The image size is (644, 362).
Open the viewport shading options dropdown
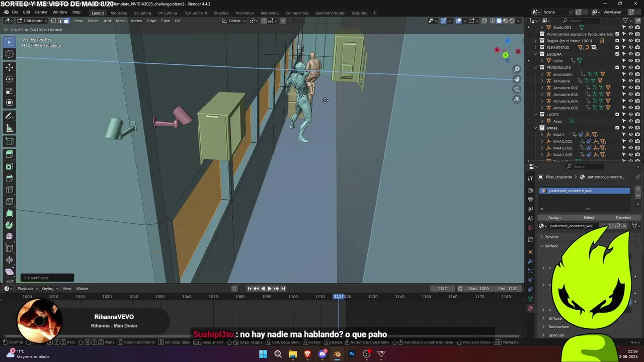coord(519,21)
